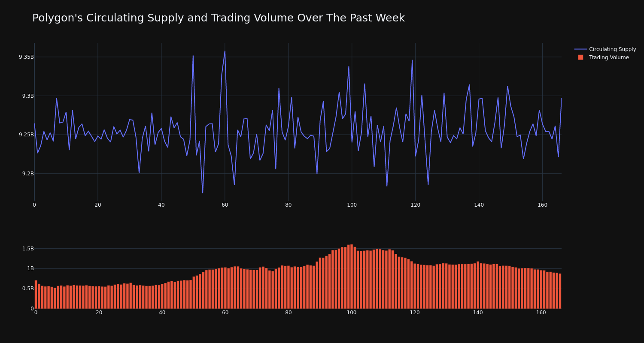Click the 1B label on volume axis

[30, 268]
